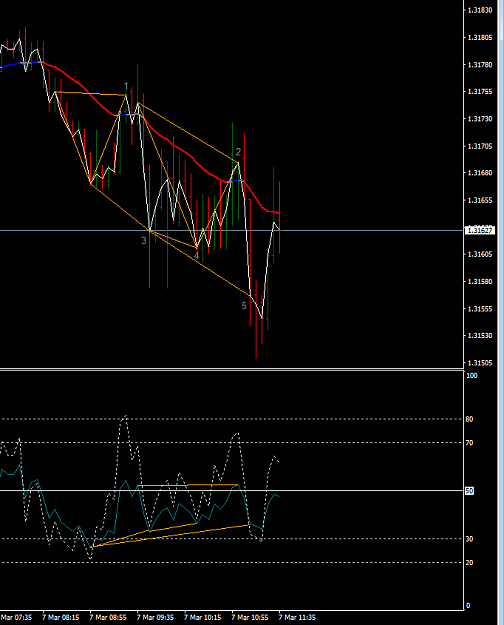Select the wave label 5 on chart
Screen dimensions: 504x625
244,306
